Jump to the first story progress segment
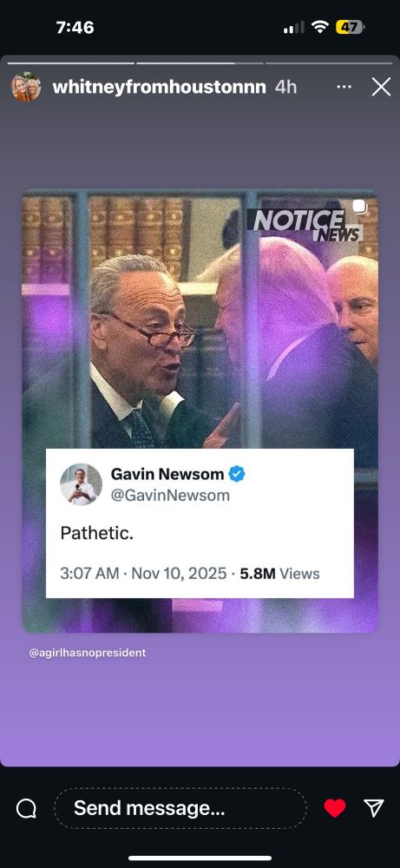Screen dimensions: 400x868 coord(71,63)
